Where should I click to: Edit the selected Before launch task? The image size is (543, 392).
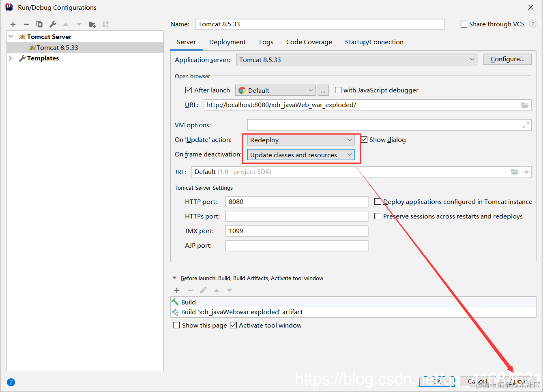click(x=203, y=290)
